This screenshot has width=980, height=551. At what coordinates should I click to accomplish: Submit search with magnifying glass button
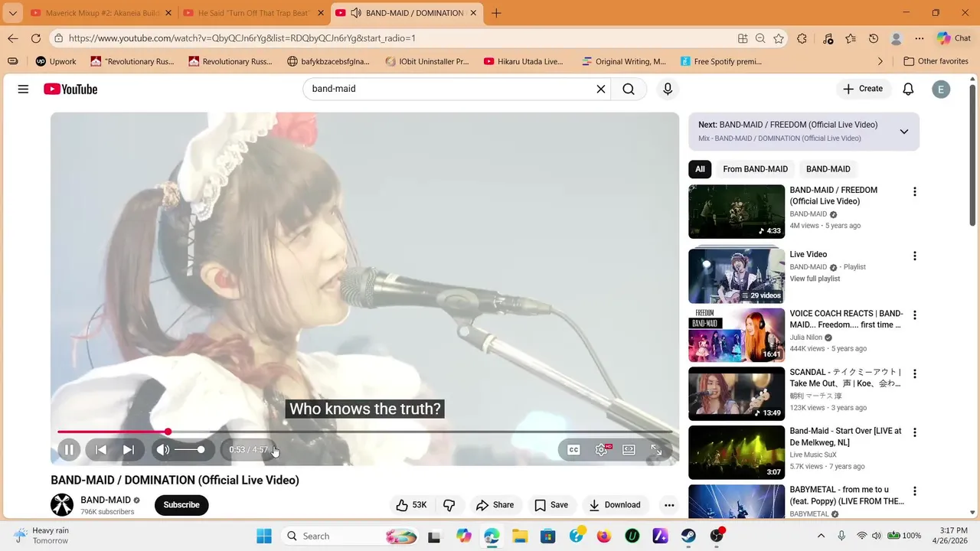(629, 89)
